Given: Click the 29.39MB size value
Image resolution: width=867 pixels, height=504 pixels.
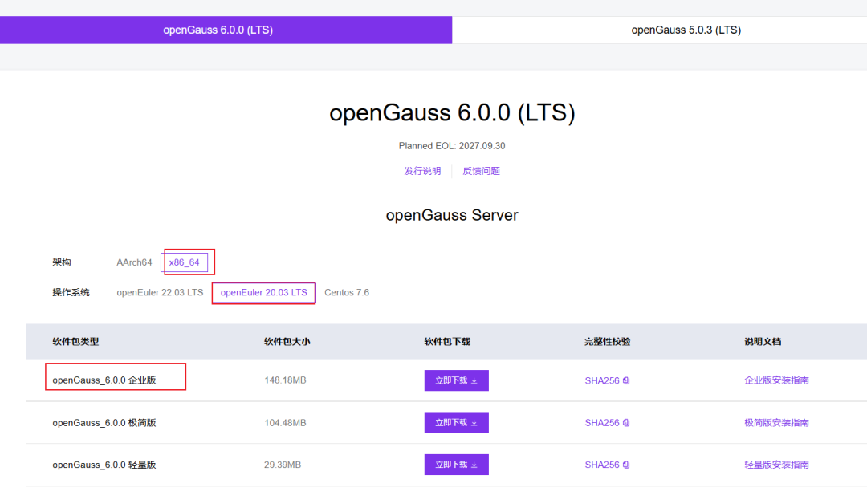Looking at the screenshot, I should click(x=282, y=464).
